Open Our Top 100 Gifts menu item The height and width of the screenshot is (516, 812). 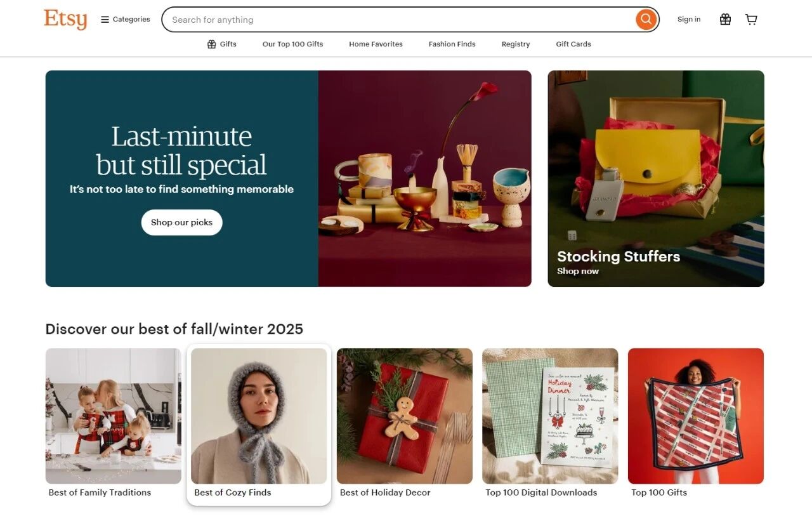coord(292,44)
